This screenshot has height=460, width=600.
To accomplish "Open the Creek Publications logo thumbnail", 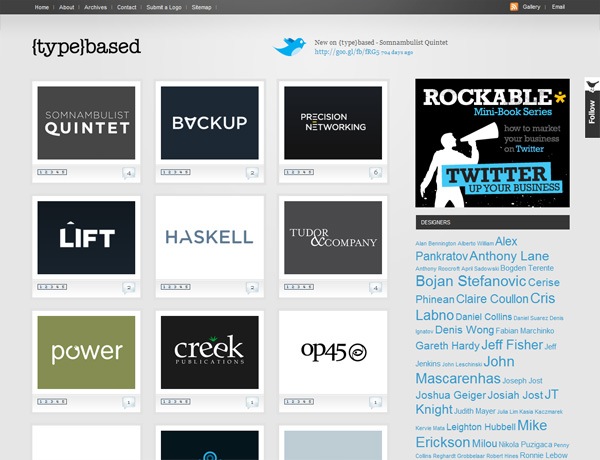I will (210, 352).
